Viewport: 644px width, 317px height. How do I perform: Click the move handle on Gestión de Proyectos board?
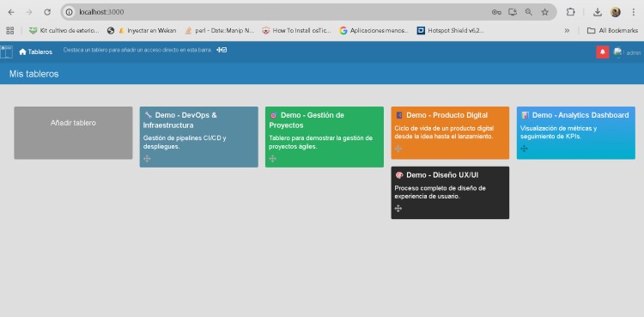click(273, 159)
